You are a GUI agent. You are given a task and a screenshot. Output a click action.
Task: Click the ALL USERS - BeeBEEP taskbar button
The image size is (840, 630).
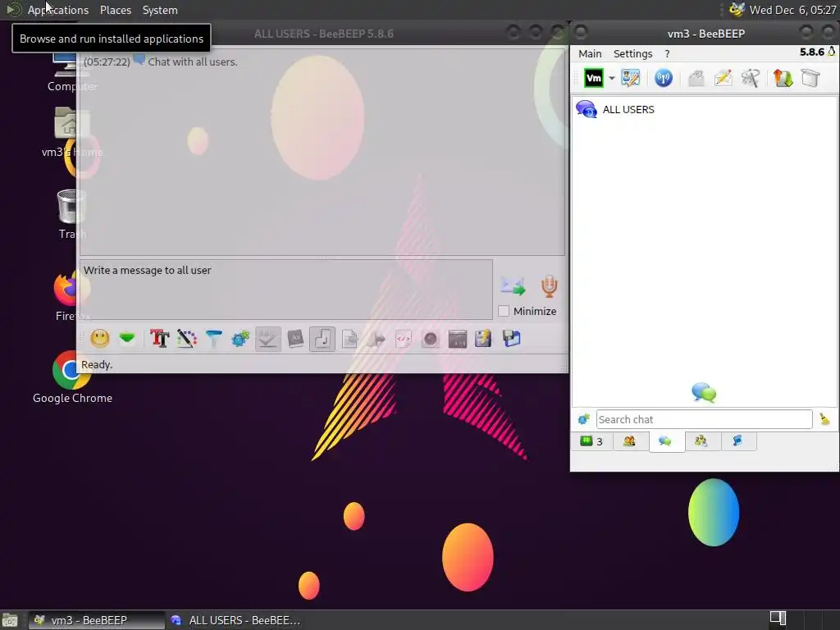(235, 620)
